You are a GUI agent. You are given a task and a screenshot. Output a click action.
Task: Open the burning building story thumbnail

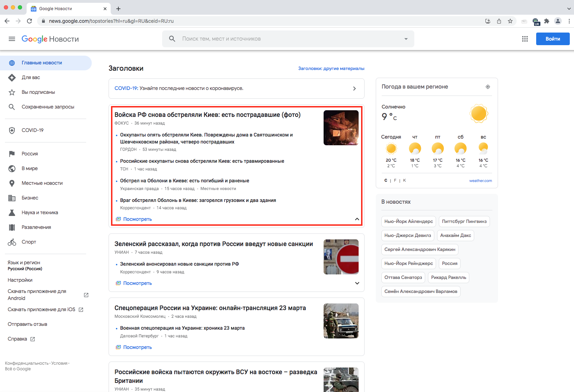click(341, 128)
